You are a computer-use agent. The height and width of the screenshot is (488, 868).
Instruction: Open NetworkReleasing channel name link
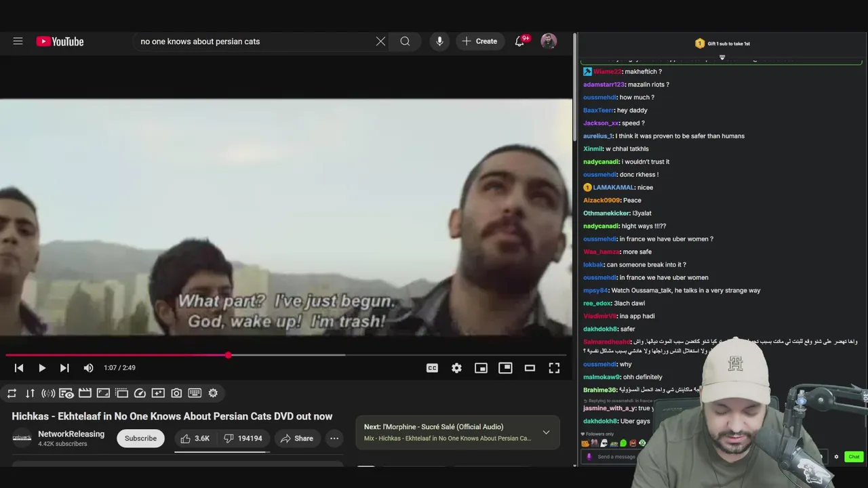71,434
